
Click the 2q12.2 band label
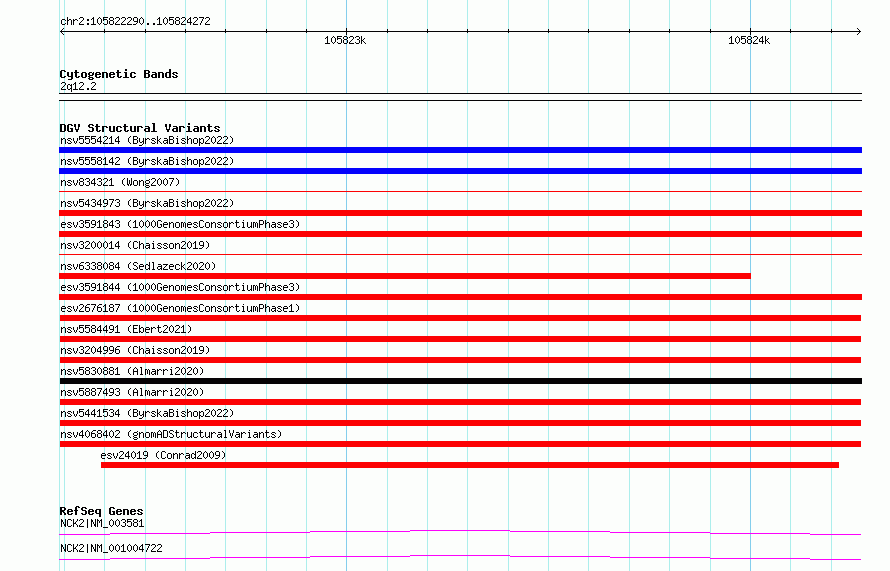click(x=78, y=86)
